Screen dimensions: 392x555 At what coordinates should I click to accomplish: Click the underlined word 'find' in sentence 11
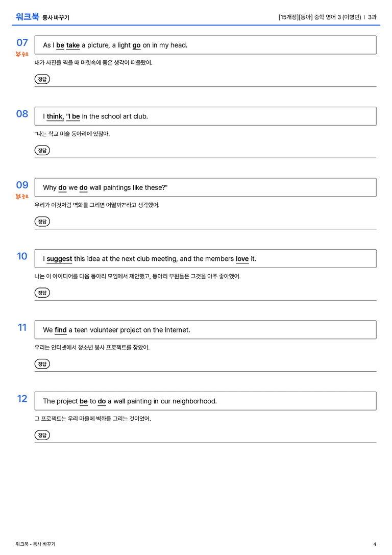point(61,330)
